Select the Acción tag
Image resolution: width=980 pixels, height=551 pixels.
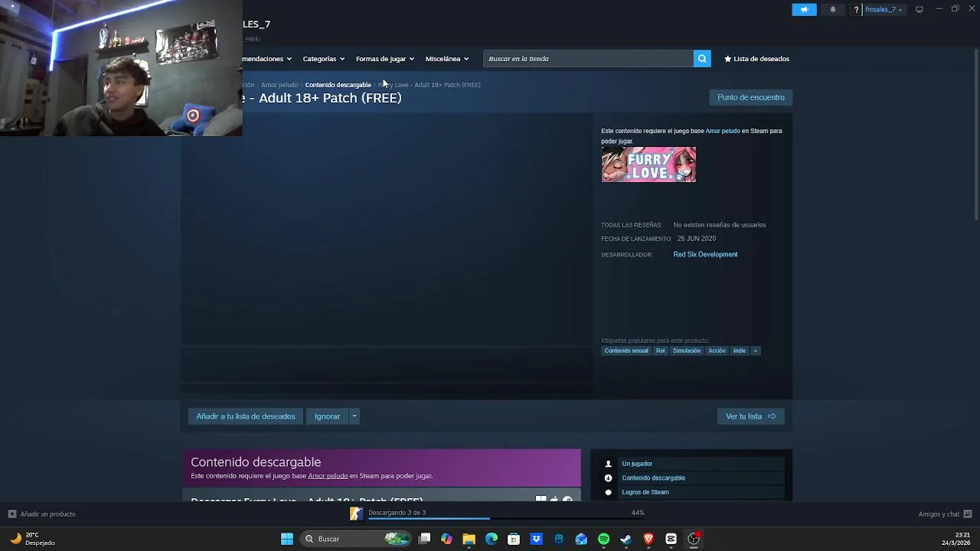(717, 350)
